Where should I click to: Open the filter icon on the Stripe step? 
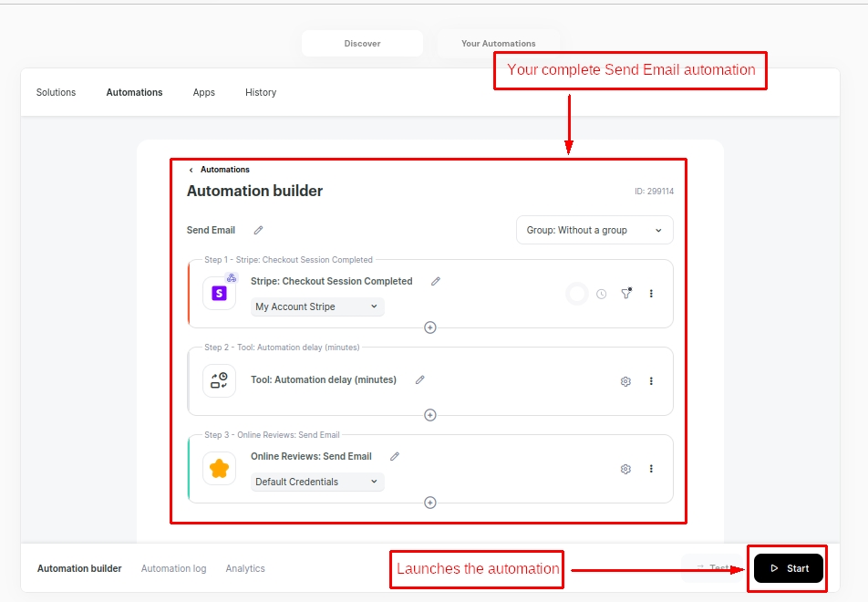(x=626, y=294)
